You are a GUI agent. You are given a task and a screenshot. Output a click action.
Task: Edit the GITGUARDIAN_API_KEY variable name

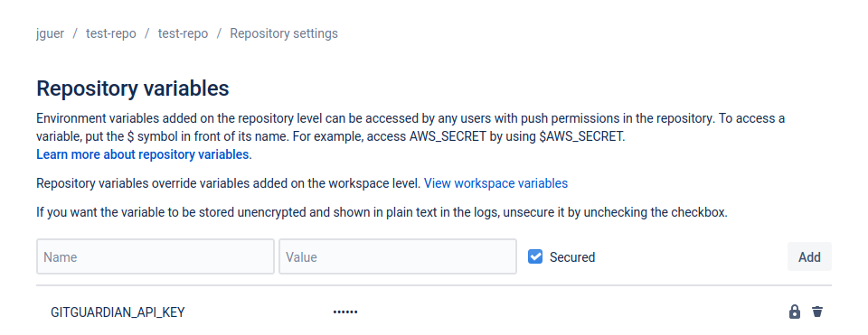(118, 312)
